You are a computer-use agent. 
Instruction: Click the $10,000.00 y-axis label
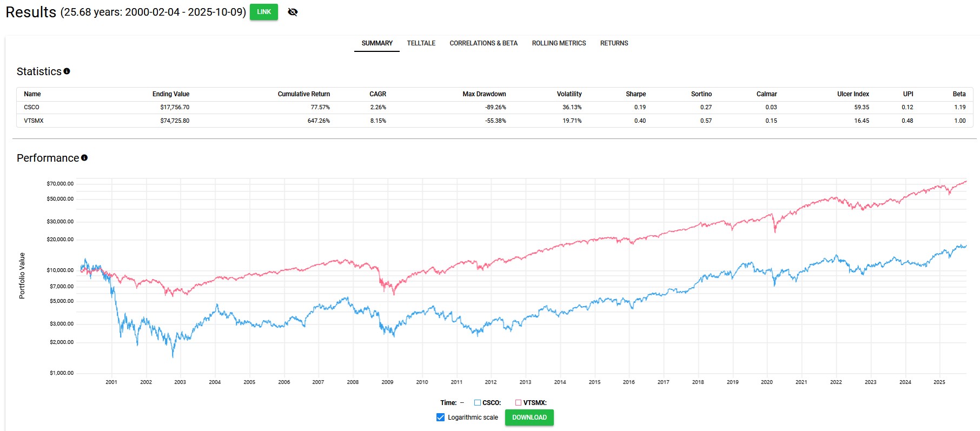click(60, 270)
